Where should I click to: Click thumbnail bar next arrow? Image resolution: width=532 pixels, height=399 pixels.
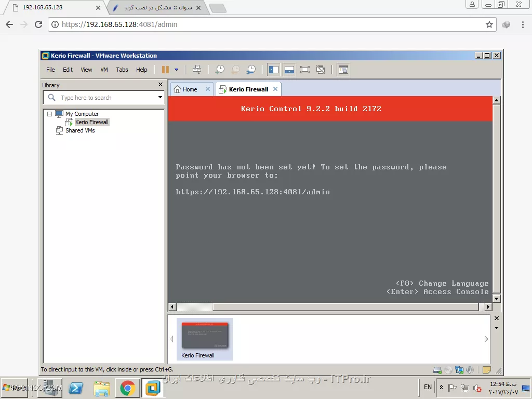point(486,339)
